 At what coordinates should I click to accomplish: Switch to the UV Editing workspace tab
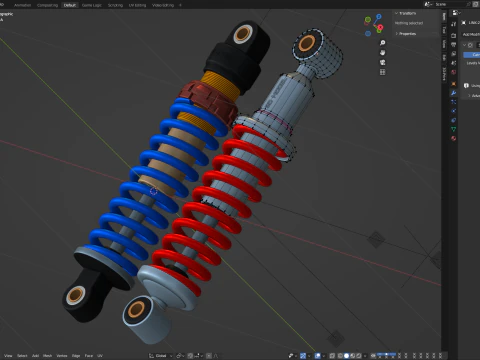pos(137,5)
